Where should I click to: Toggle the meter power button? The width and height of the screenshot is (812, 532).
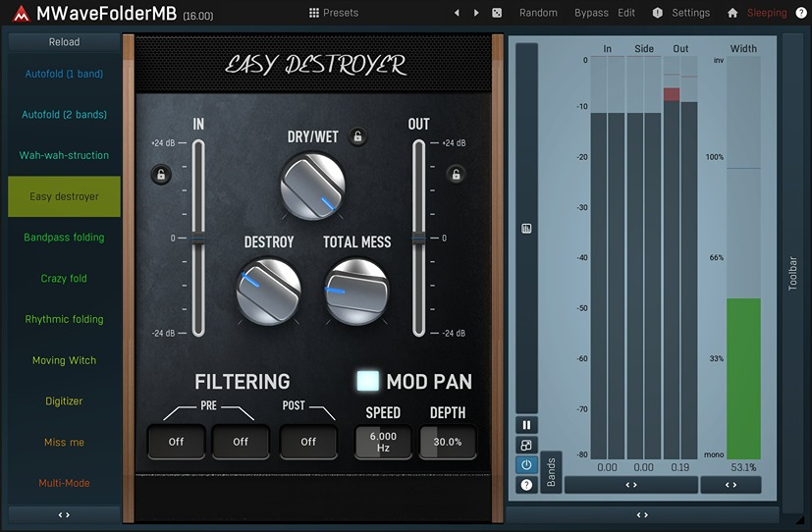click(527, 464)
